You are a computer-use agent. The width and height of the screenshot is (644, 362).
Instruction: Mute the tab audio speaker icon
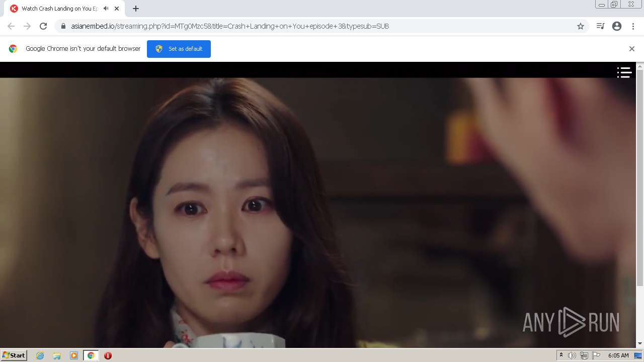[x=106, y=9]
